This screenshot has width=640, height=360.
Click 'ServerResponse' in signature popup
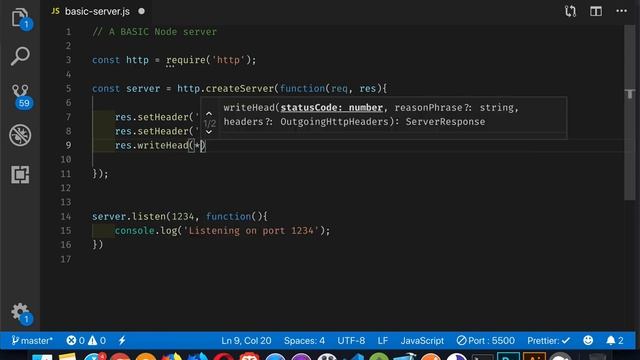point(445,122)
